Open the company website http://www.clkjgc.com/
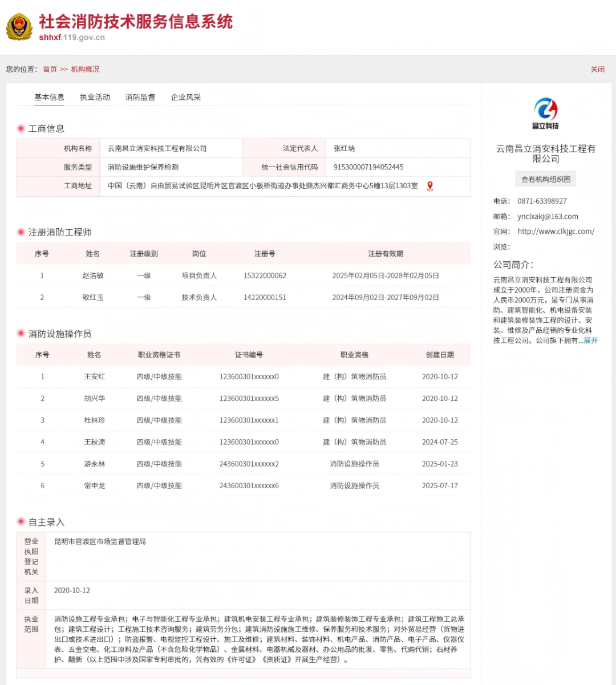The height and width of the screenshot is (685, 616). point(556,232)
